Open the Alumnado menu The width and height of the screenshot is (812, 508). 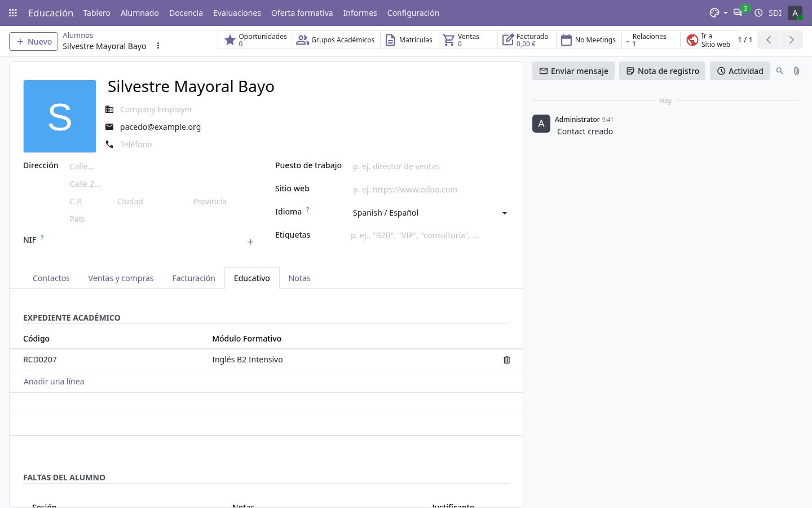[140, 12]
